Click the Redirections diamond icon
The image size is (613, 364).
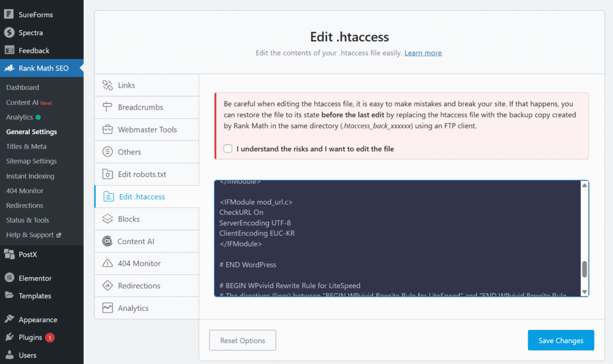108,286
